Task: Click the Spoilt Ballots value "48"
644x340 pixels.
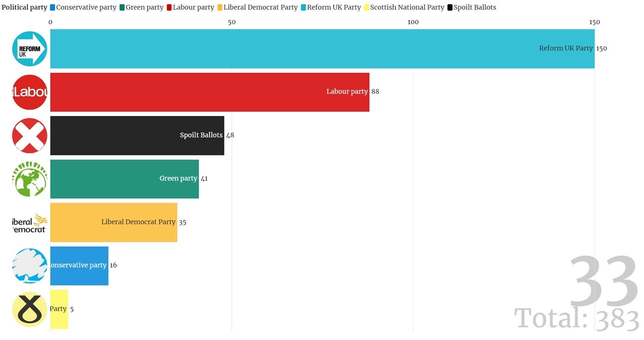Action: point(230,135)
